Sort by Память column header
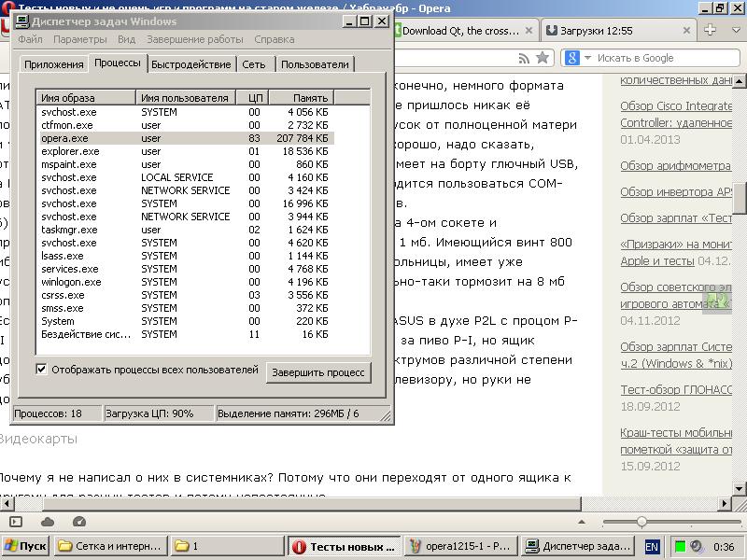This screenshot has width=747, height=560. 302,98
